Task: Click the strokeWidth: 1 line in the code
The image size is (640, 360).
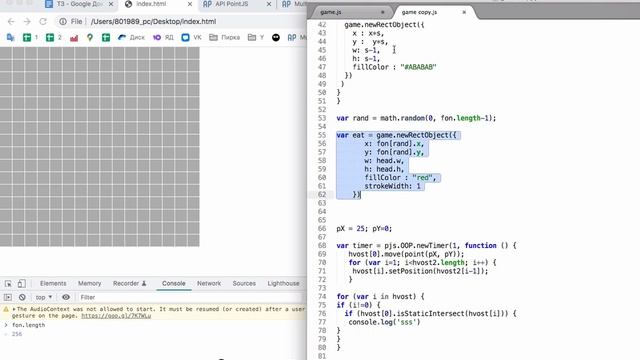Action: pos(392,186)
